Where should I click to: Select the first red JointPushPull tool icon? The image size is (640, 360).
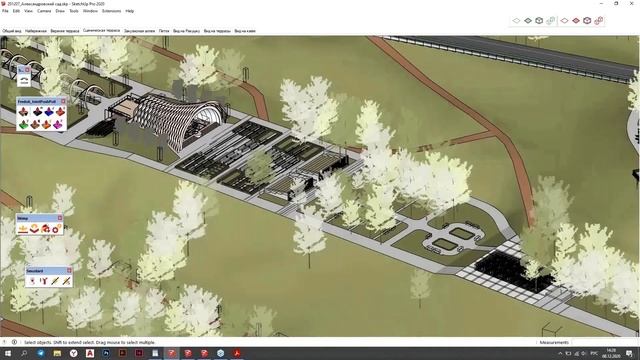point(24,111)
